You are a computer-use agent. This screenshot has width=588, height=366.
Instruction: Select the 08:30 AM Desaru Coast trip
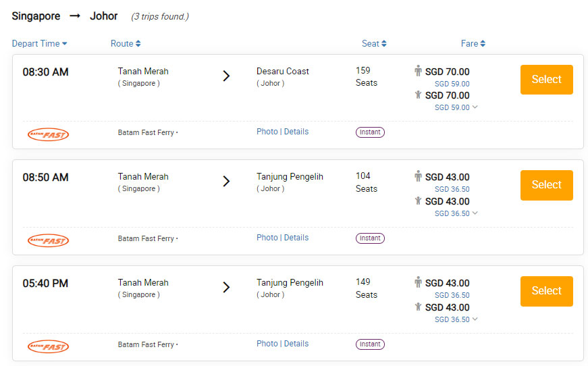click(x=546, y=80)
